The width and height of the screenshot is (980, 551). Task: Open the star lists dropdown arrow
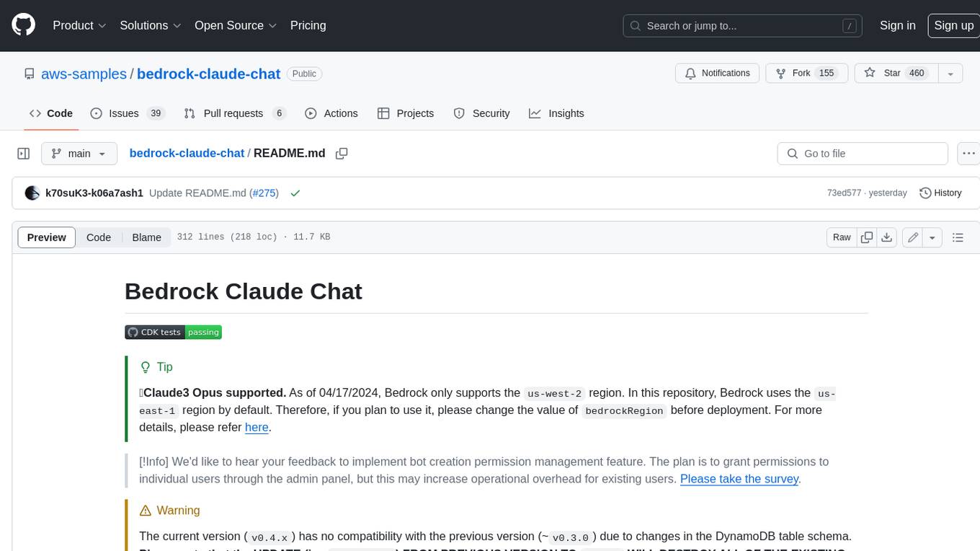[x=950, y=73]
